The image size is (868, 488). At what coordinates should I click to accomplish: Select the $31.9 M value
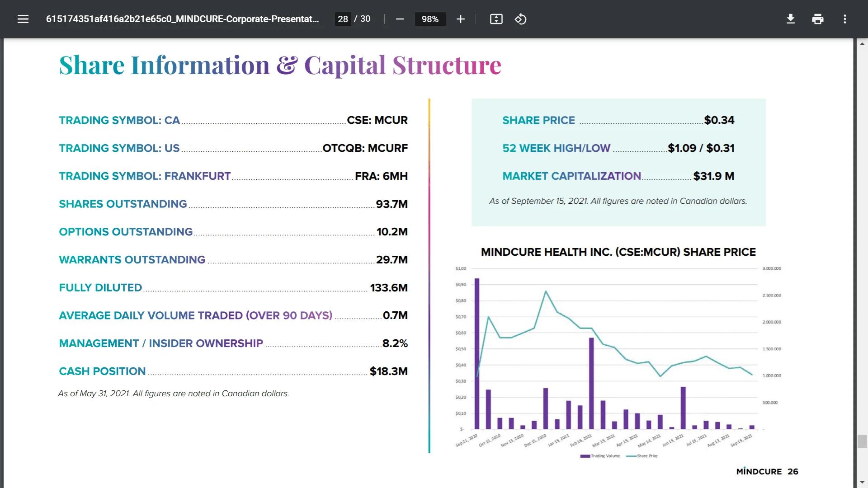point(714,176)
